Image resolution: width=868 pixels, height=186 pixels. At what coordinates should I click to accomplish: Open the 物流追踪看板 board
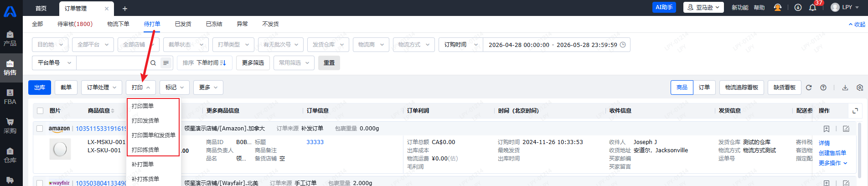pyautogui.click(x=742, y=88)
